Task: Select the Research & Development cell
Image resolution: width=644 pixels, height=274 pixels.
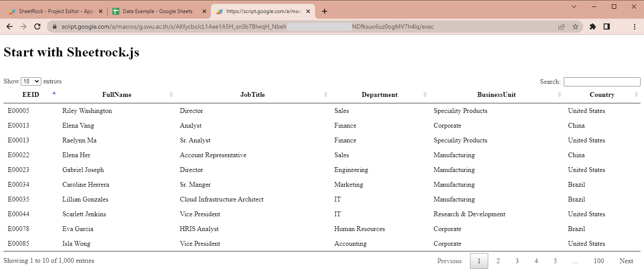Action: click(x=470, y=214)
